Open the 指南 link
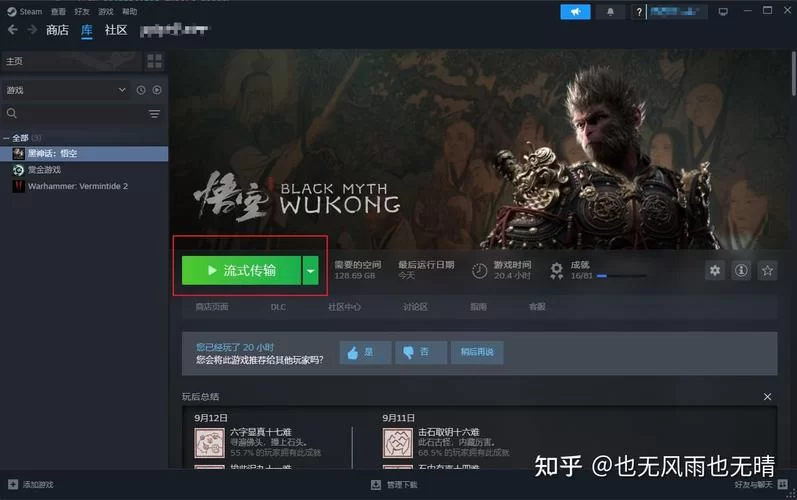The width and height of the screenshot is (797, 500). pos(478,307)
